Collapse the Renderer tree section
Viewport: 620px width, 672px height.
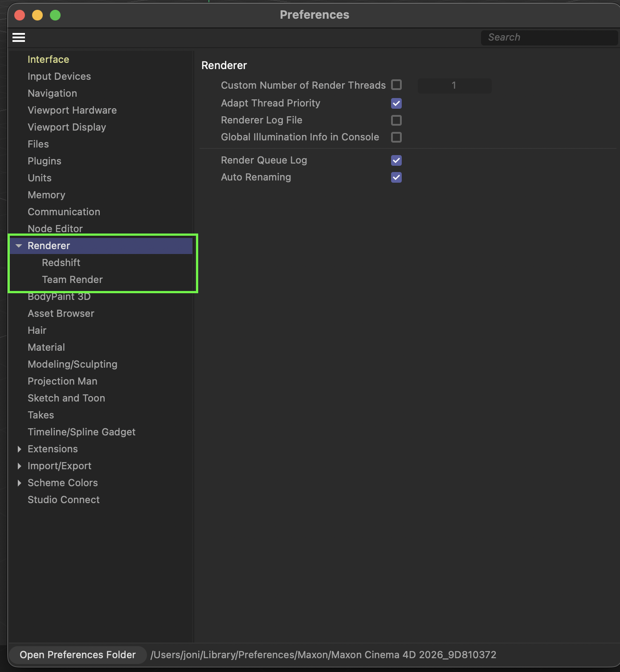[19, 246]
